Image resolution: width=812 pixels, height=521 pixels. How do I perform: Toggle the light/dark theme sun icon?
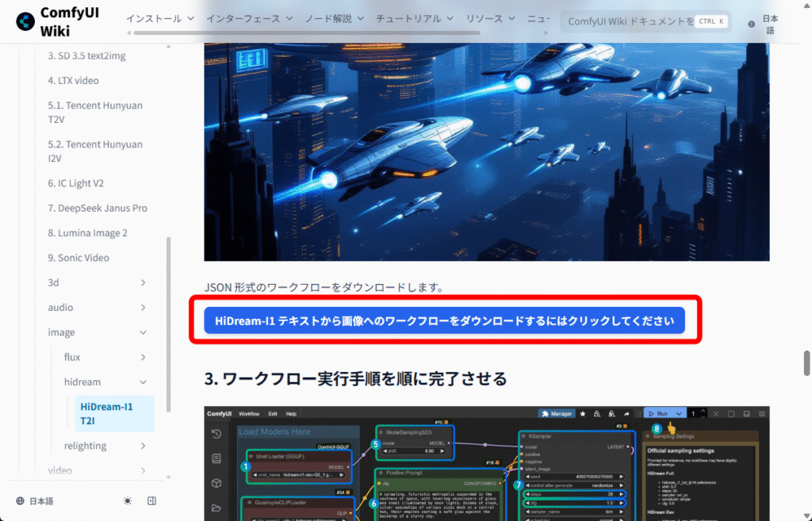tap(128, 501)
